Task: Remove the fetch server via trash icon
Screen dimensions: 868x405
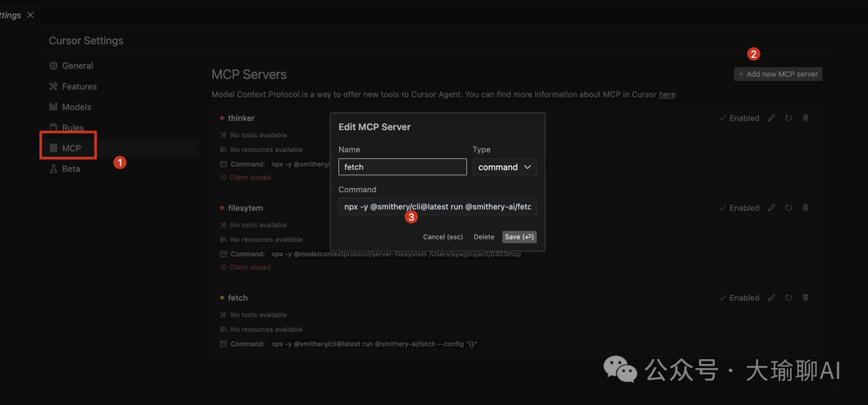Action: pyautogui.click(x=806, y=298)
